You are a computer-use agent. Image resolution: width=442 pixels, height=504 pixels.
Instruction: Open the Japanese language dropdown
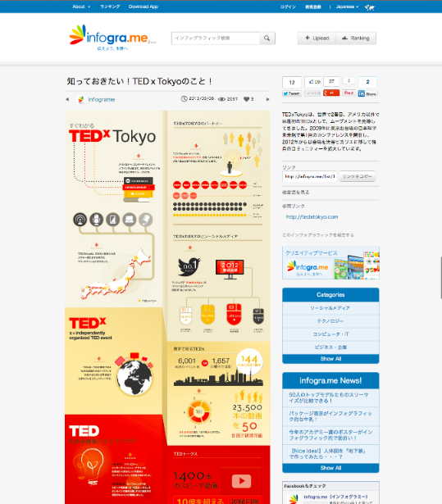click(x=347, y=7)
